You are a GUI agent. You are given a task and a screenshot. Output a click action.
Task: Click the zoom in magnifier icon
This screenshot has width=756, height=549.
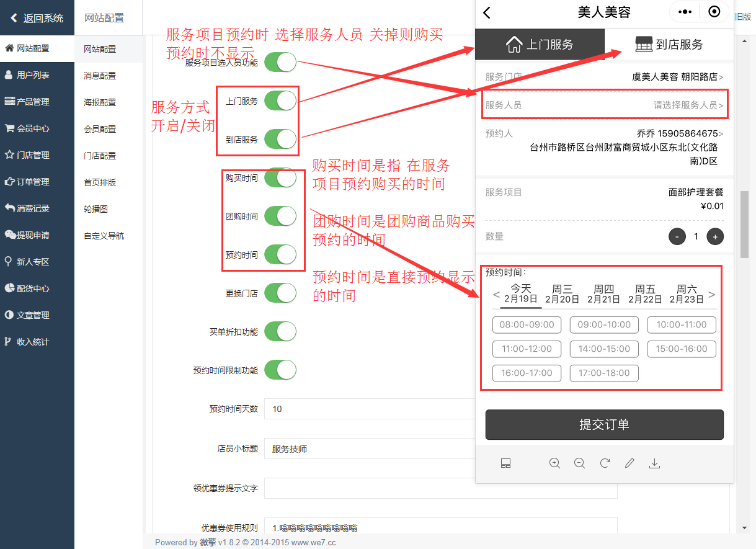click(x=554, y=463)
